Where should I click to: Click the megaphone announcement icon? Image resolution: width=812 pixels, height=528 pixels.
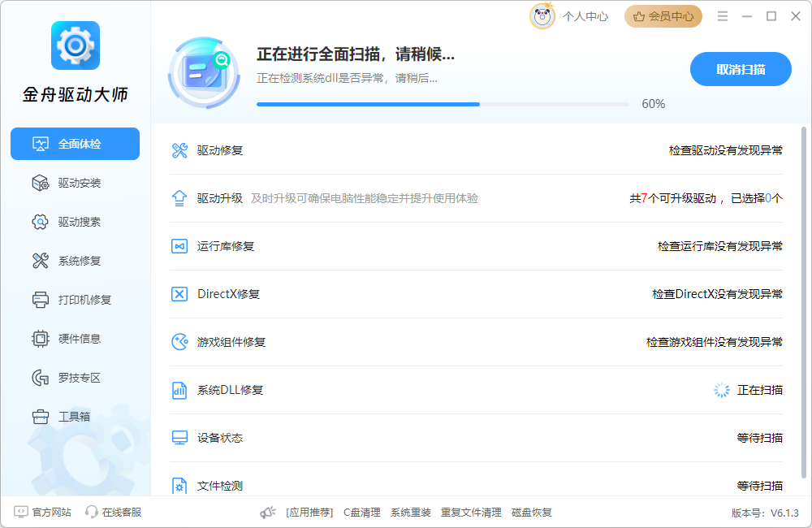click(x=268, y=513)
